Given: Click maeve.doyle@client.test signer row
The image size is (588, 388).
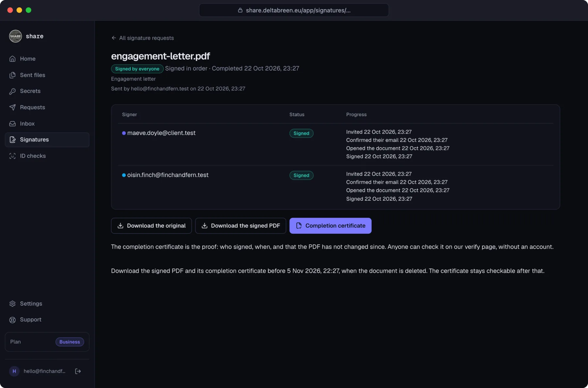Looking at the screenshot, I should point(335,144).
